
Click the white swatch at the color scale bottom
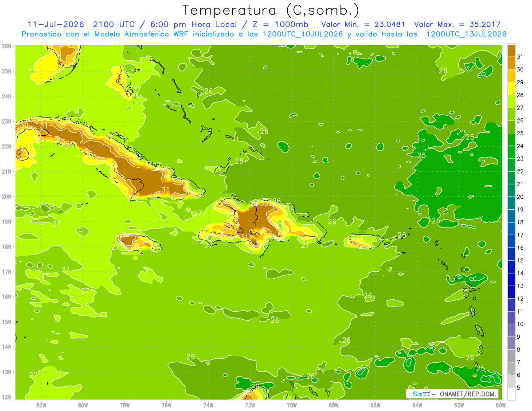pyautogui.click(x=511, y=394)
